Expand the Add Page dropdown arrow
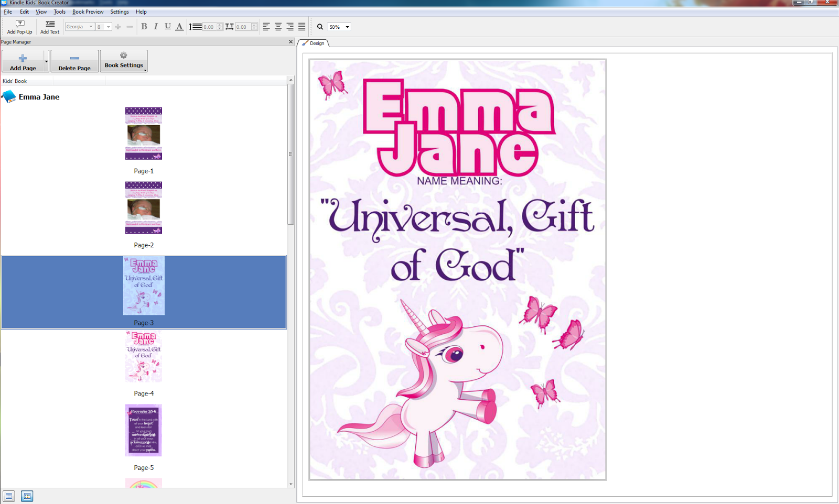Viewport: 839px width, 504px height. click(x=46, y=61)
